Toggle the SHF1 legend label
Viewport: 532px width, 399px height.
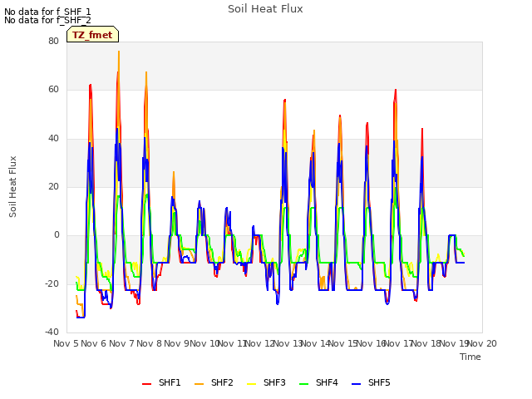click(x=170, y=382)
